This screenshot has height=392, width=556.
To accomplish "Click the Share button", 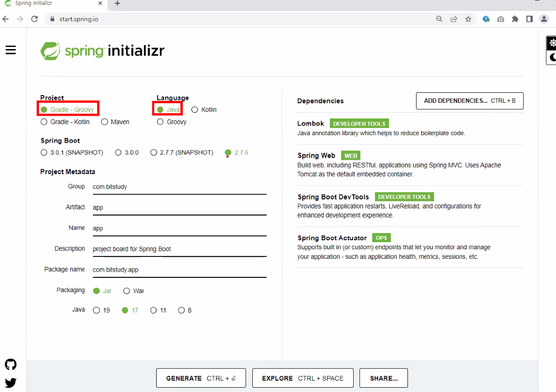I will 384,378.
